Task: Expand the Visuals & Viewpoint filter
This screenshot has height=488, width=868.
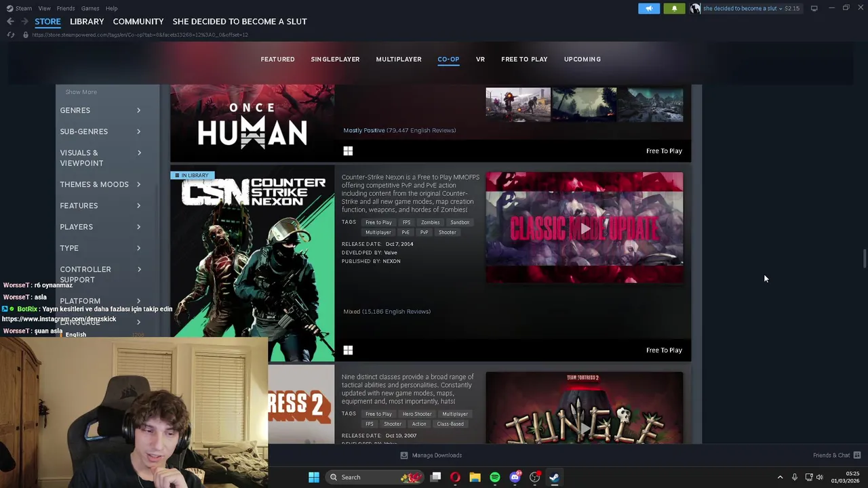Action: click(100, 158)
